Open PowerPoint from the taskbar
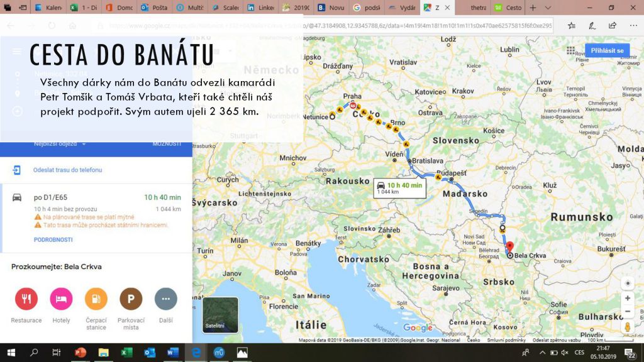Viewport: 644px width, 362px height. coord(80,353)
